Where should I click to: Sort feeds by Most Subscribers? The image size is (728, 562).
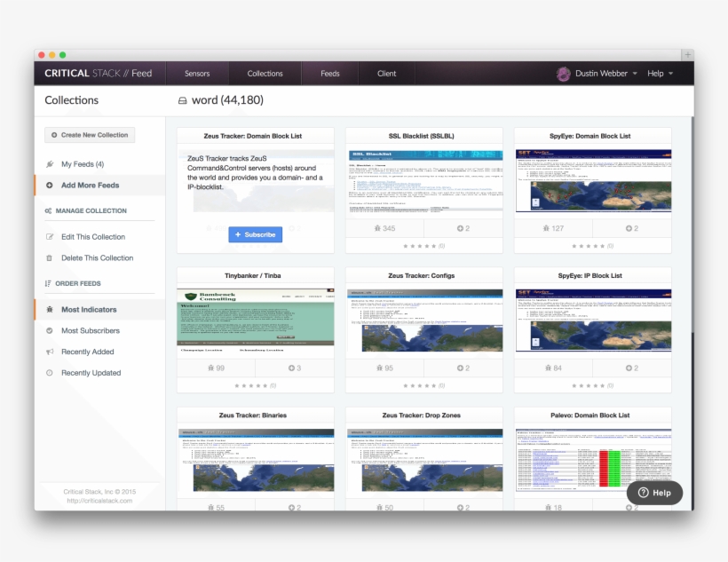click(90, 331)
